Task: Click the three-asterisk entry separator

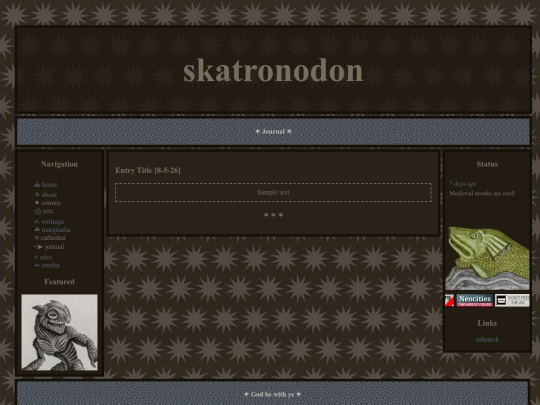Action: [x=273, y=215]
